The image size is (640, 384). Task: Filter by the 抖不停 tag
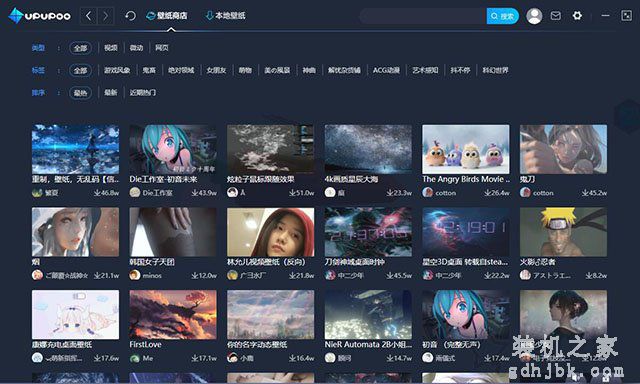[460, 71]
